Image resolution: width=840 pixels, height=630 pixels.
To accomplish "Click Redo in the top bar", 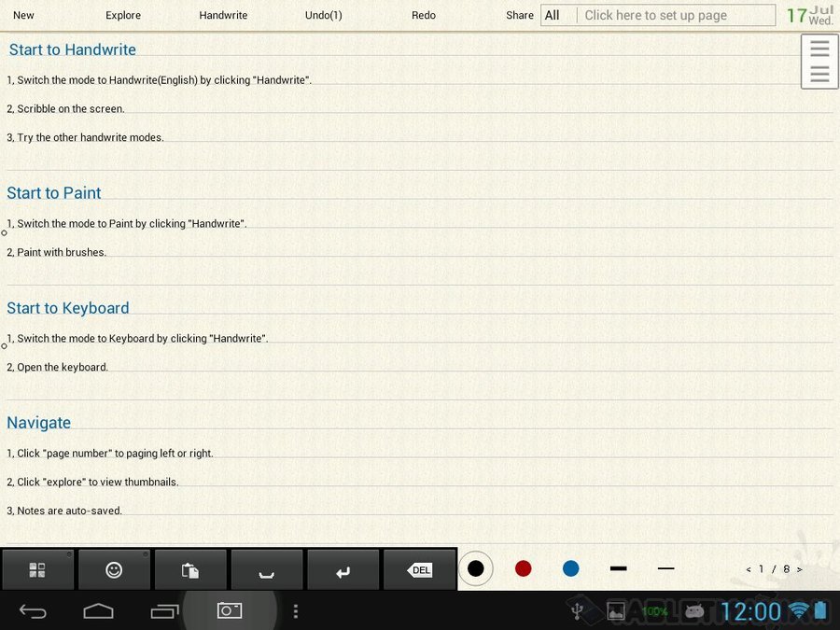I will [x=424, y=16].
